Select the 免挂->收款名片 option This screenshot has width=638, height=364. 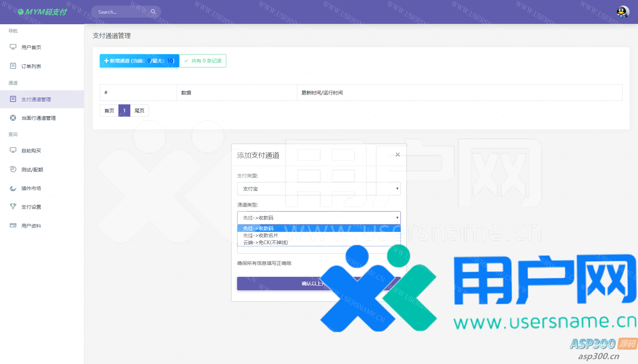261,235
